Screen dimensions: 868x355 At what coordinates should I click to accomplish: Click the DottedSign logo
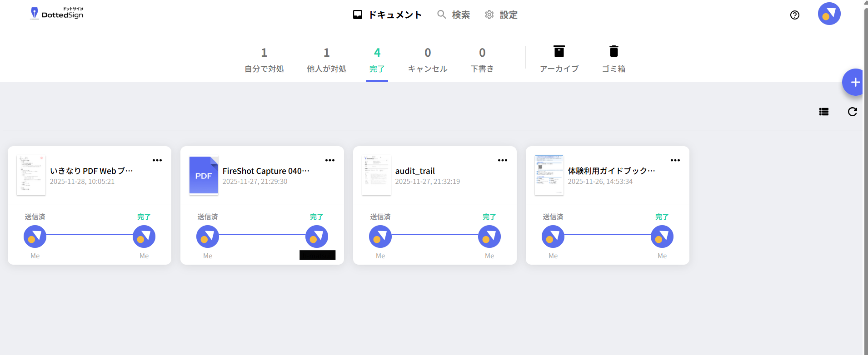tap(57, 13)
